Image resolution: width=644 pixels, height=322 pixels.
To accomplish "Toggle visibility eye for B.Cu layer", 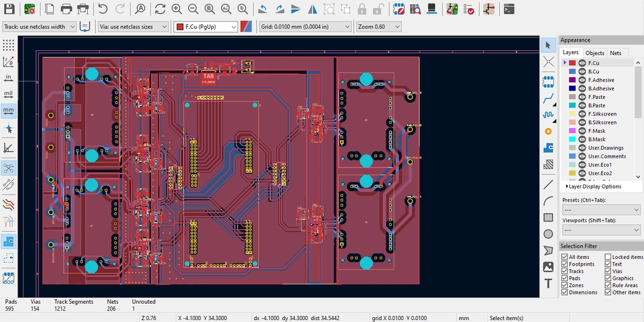I will (x=582, y=72).
